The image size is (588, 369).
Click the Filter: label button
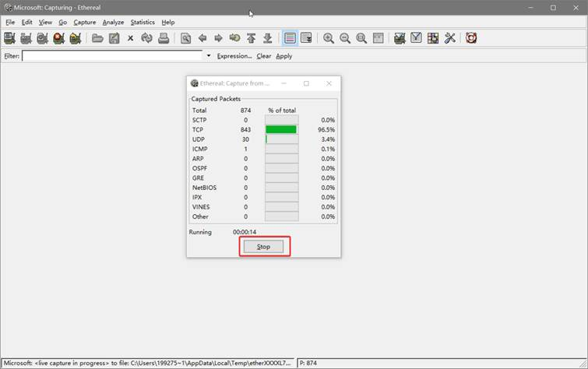(x=12, y=56)
